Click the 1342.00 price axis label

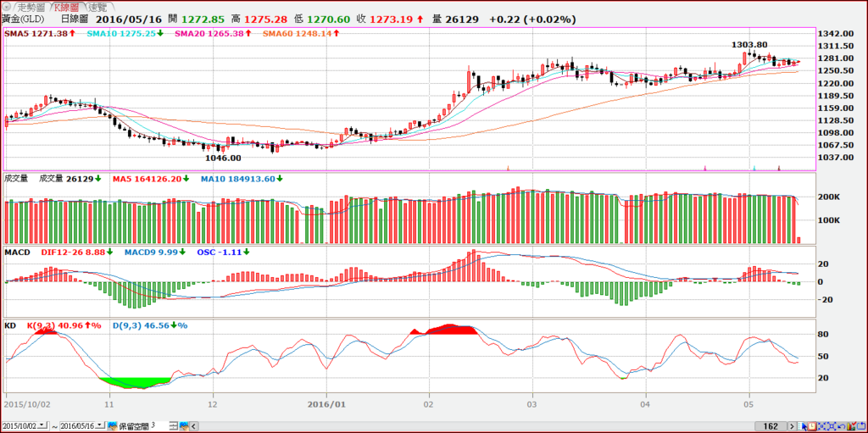835,34
